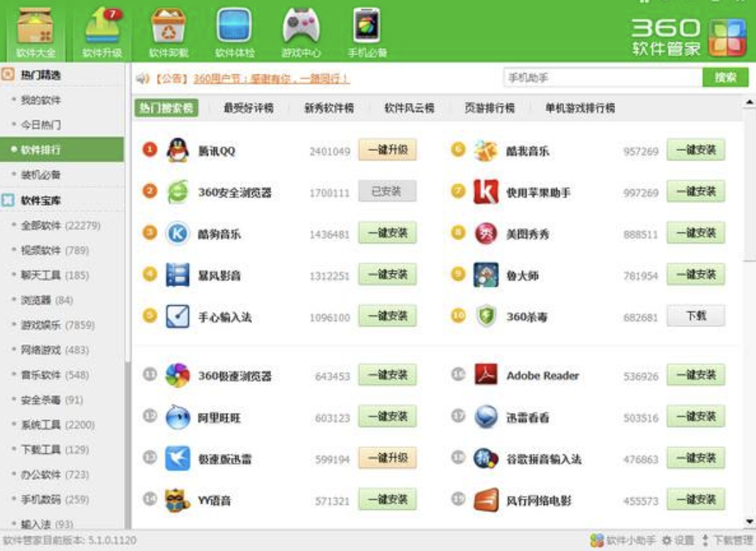This screenshot has height=551, width=756.
Task: Select 办公软件 (723) category
Action: [x=55, y=475]
